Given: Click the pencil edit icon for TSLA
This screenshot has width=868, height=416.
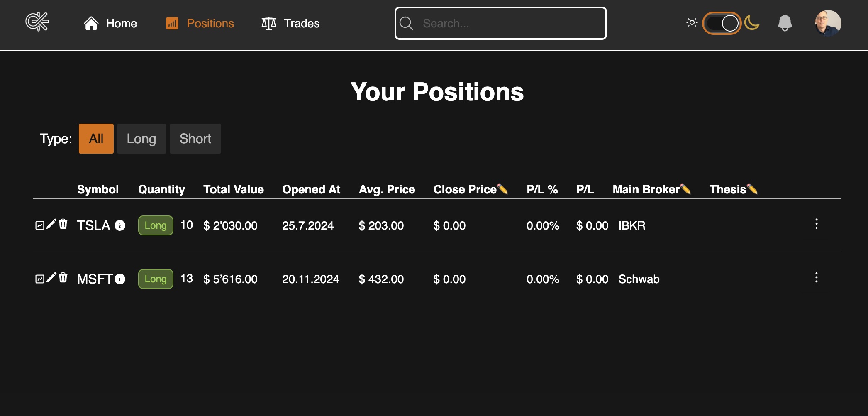Looking at the screenshot, I should point(51,225).
